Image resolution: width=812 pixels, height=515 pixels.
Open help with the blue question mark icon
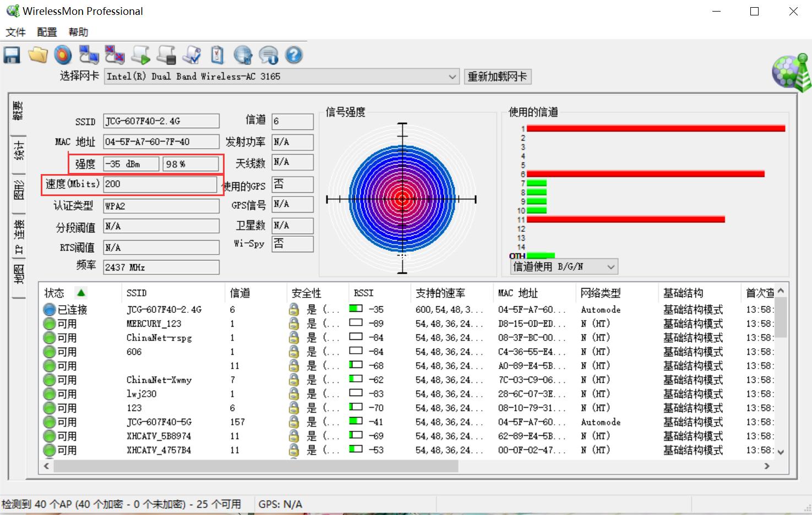(294, 55)
